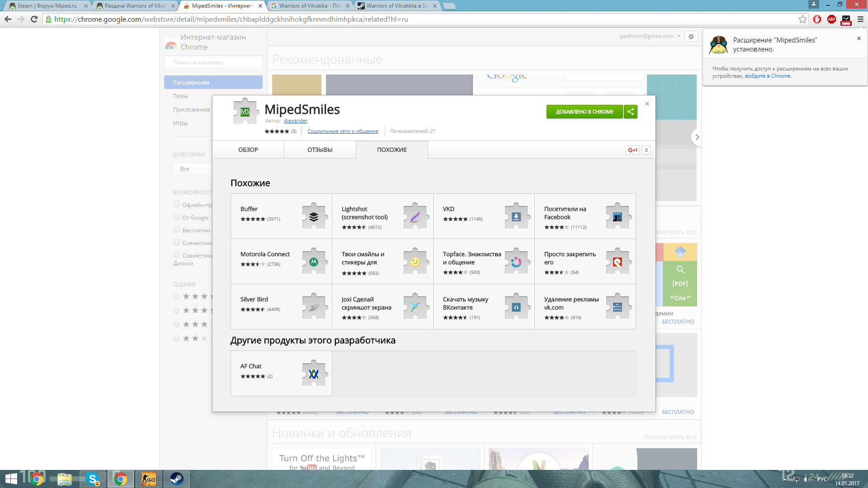Screen dimensions: 868x488
Task: Switch to the Google search Warriors of Vilvatika tab
Action: tap(310, 6)
